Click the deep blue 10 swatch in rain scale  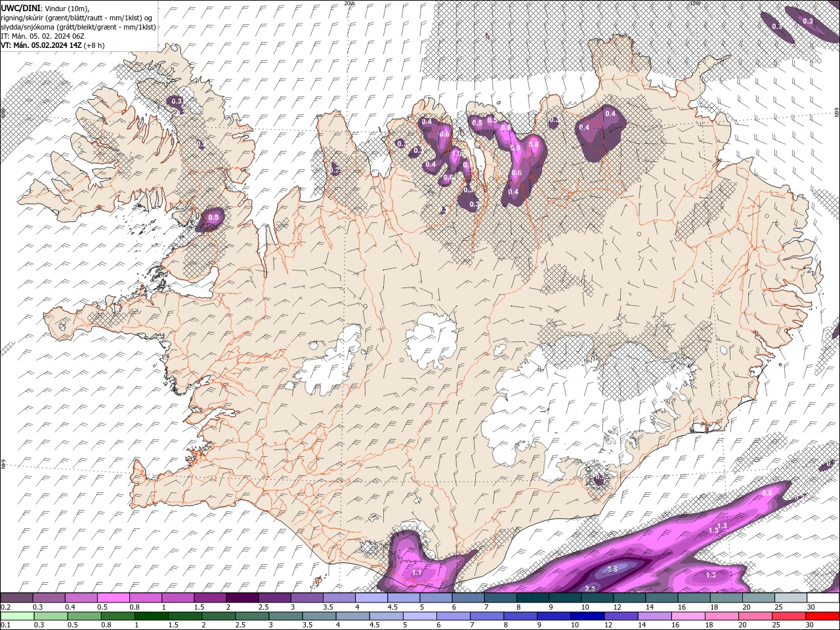tap(588, 616)
